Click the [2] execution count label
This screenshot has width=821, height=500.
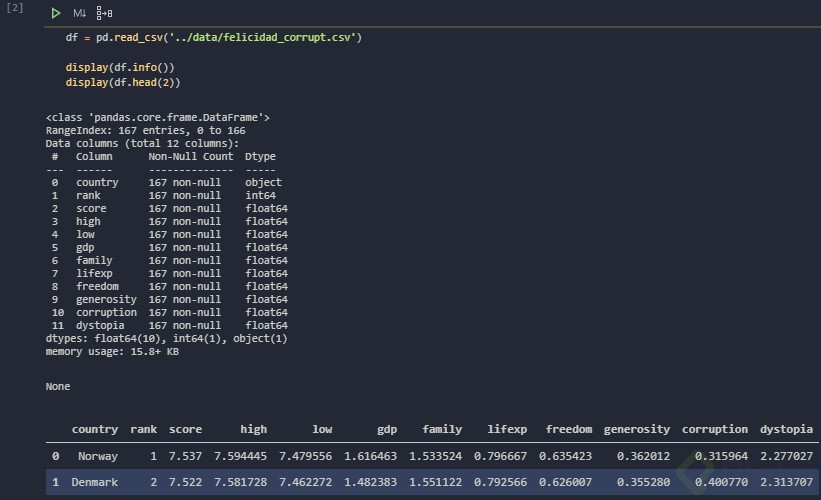click(15, 8)
